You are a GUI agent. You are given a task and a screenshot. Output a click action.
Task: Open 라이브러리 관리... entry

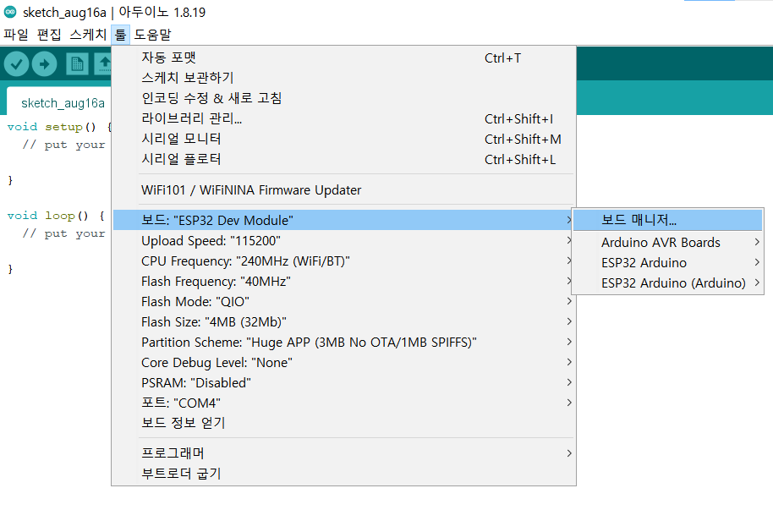pyautogui.click(x=344, y=118)
